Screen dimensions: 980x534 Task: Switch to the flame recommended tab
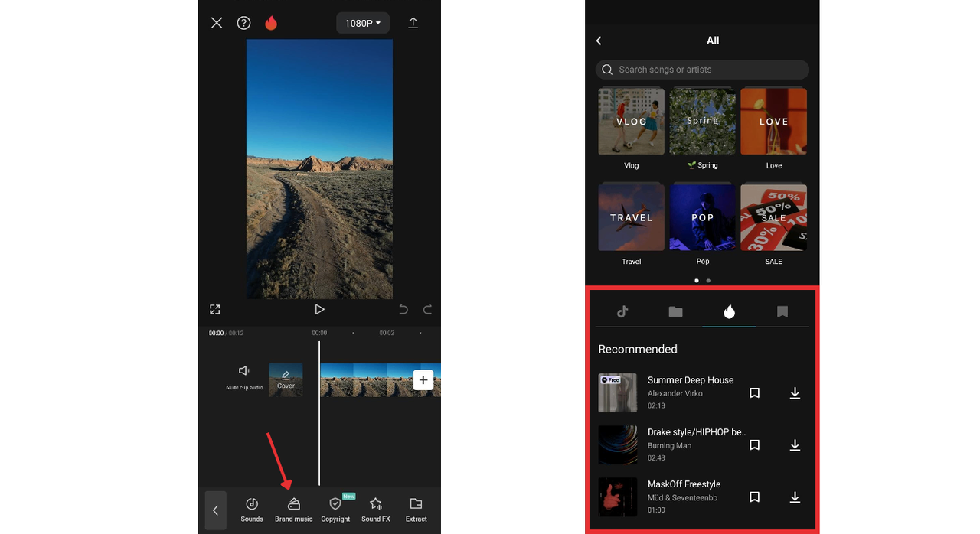pos(729,311)
